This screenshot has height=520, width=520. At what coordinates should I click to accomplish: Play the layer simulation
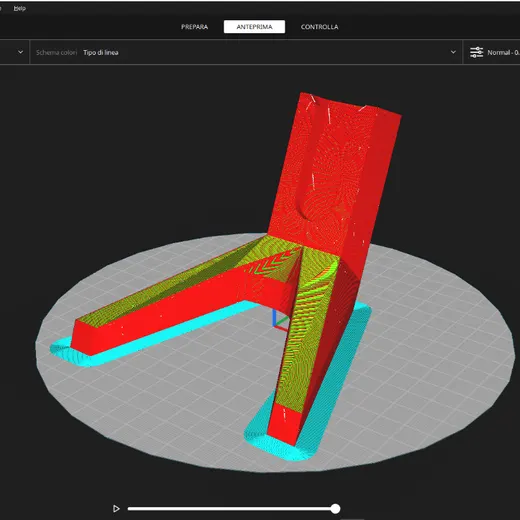pyautogui.click(x=116, y=508)
